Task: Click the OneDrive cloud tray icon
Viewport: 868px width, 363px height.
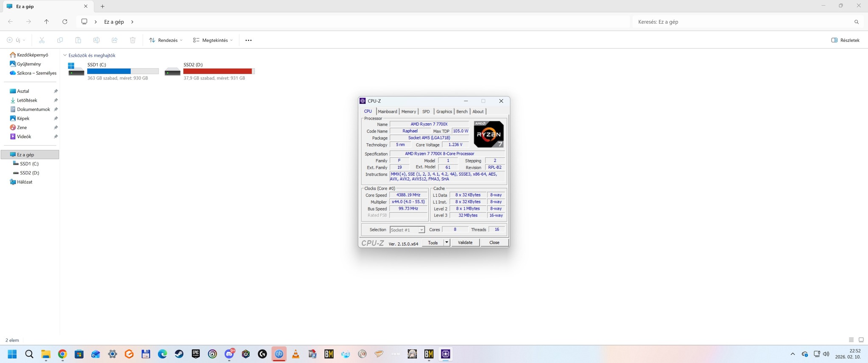Action: (804, 354)
